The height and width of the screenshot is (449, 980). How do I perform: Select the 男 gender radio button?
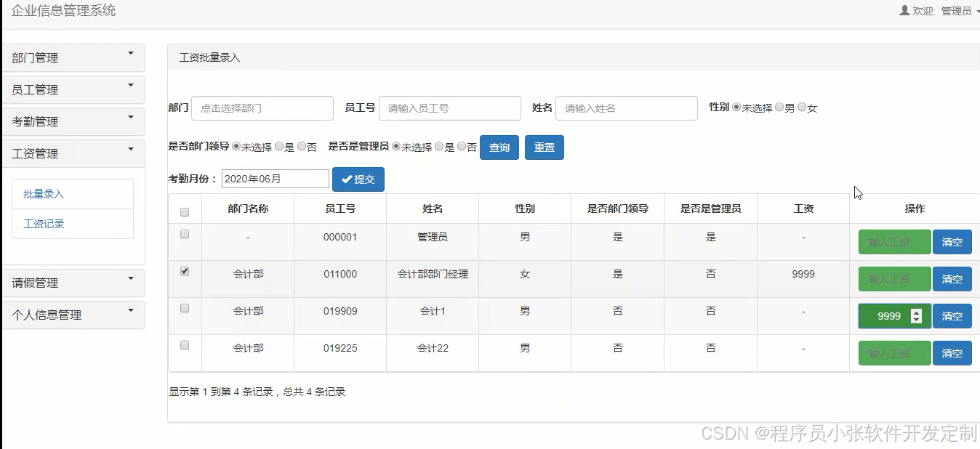coord(780,107)
